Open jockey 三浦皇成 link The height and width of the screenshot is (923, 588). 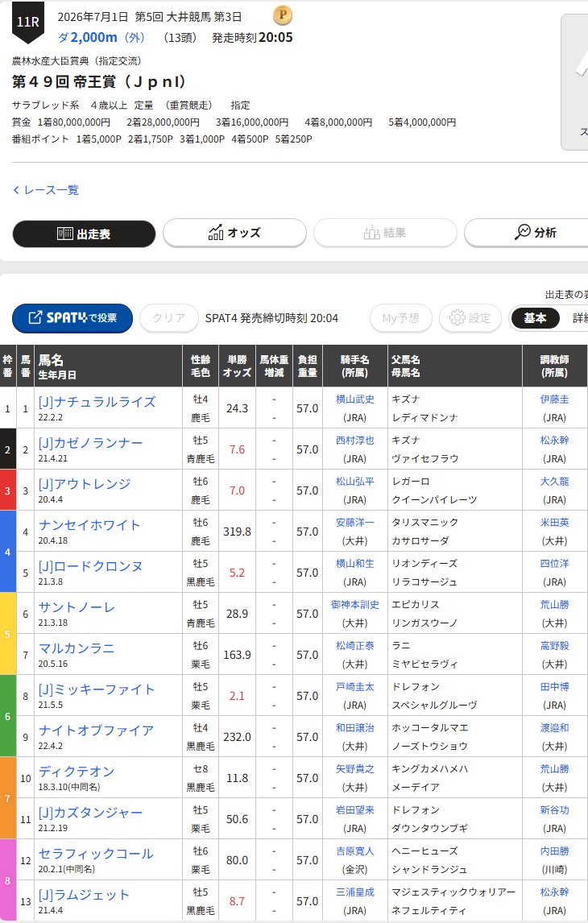click(355, 892)
